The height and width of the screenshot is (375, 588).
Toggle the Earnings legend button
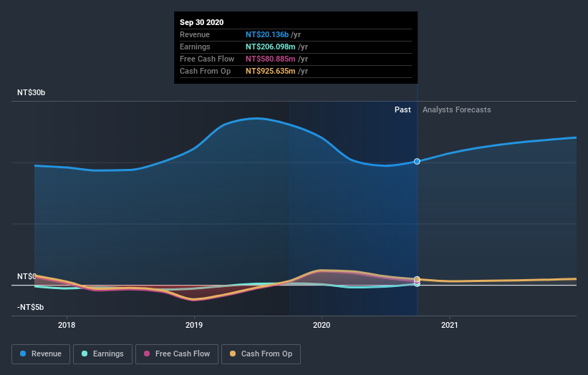click(x=102, y=354)
